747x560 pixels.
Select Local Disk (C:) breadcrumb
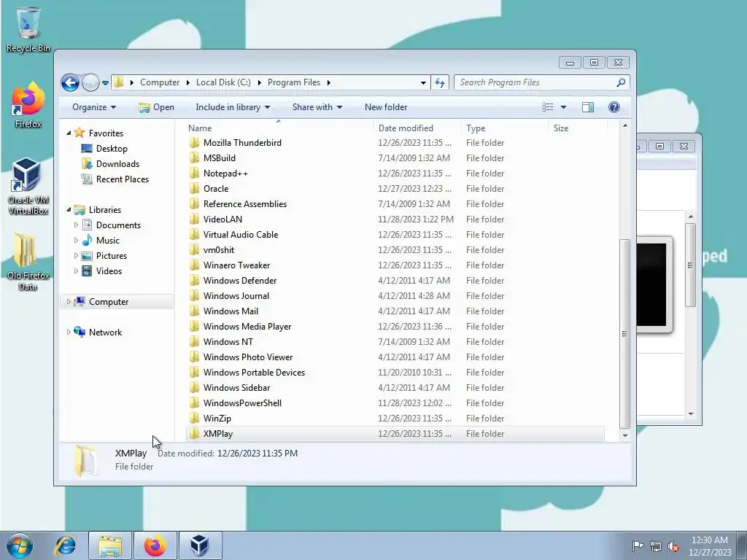pos(223,82)
